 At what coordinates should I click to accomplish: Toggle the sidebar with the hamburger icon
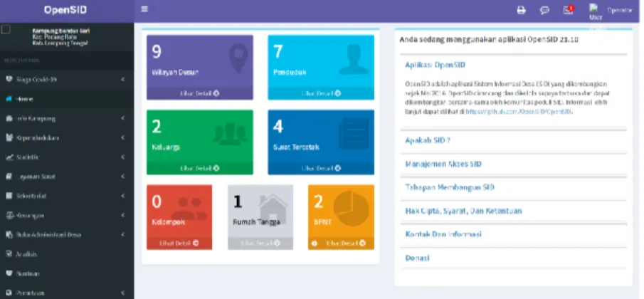point(144,9)
